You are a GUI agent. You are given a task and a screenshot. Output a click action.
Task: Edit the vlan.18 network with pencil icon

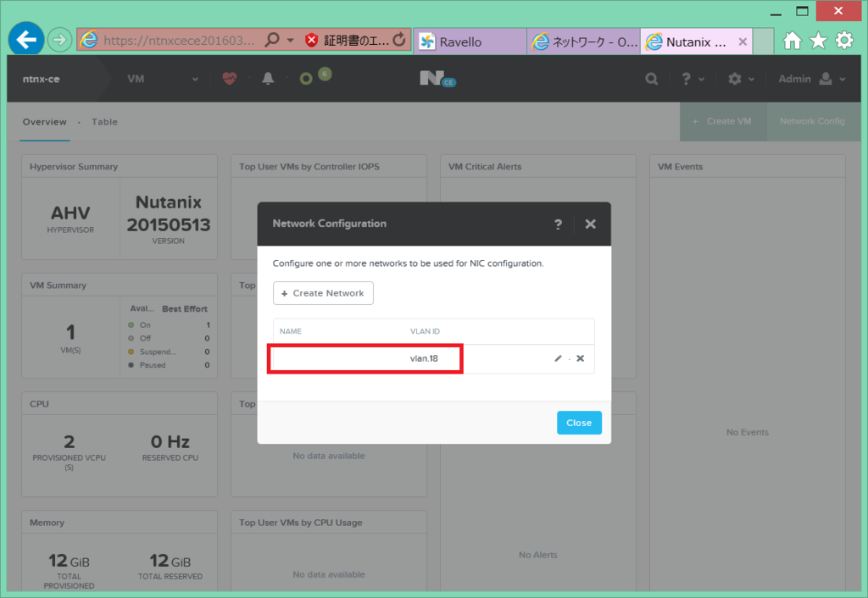[558, 358]
